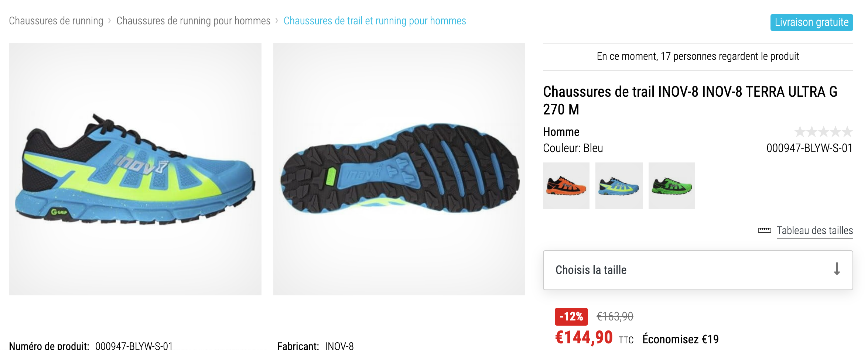The height and width of the screenshot is (350, 868).
Task: Select the blue shoe color variant
Action: (619, 186)
